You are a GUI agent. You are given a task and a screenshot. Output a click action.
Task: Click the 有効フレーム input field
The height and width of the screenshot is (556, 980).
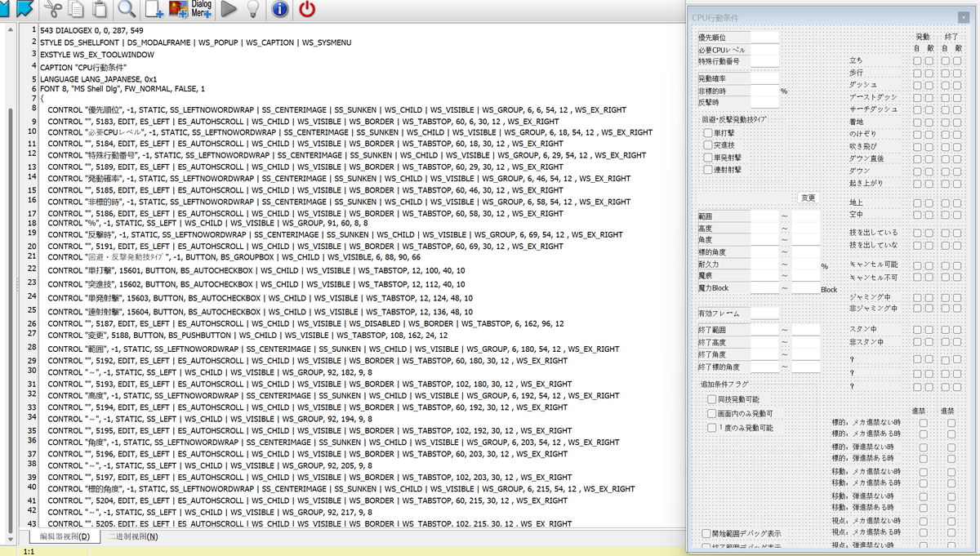point(764,314)
